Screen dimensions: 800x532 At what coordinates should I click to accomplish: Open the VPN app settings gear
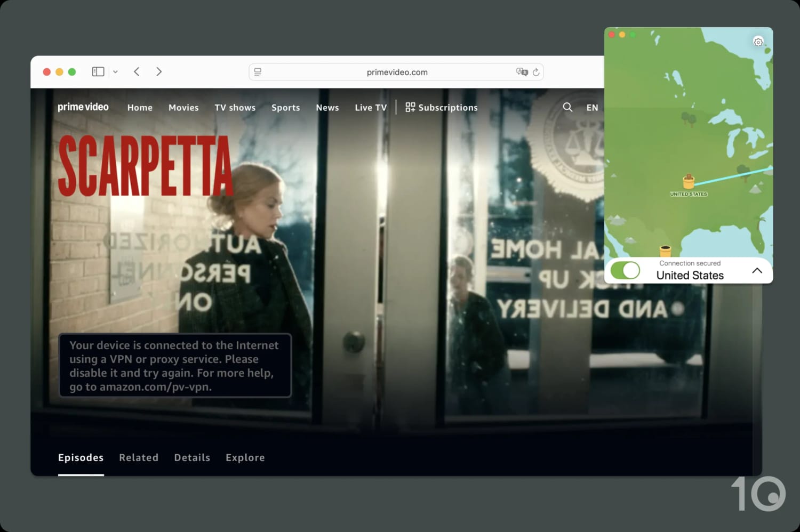point(758,41)
